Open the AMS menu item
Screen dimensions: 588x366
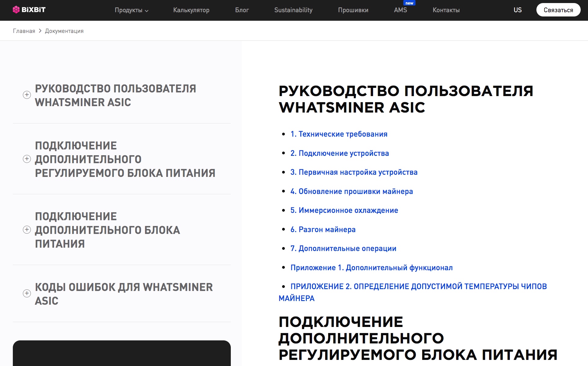pyautogui.click(x=400, y=10)
